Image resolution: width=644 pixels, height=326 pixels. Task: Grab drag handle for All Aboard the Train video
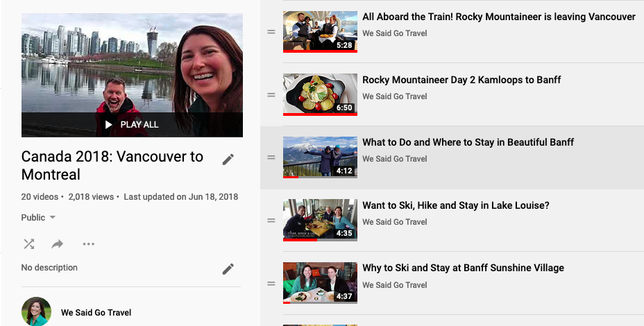tap(271, 32)
